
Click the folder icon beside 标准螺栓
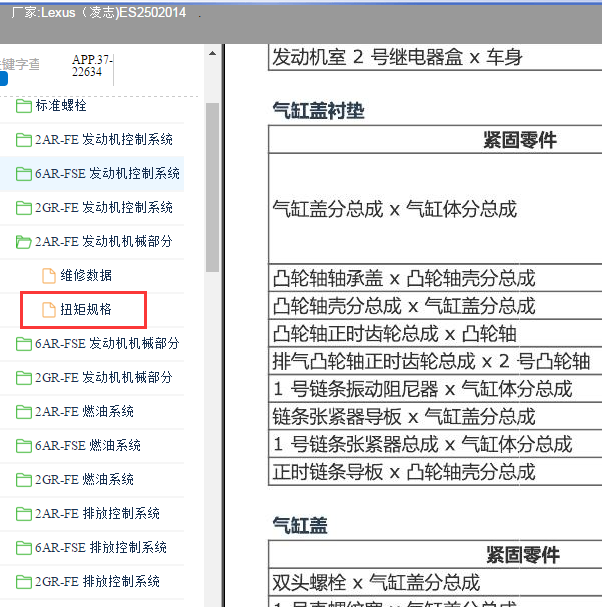pos(24,106)
